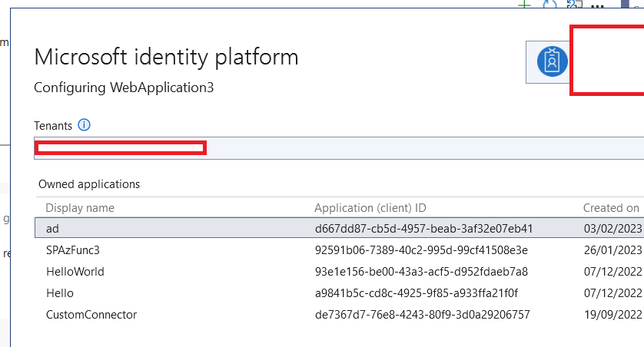Screen dimensions: 644x347
Task: Click the 03/02/2023 created date
Action: (613, 229)
